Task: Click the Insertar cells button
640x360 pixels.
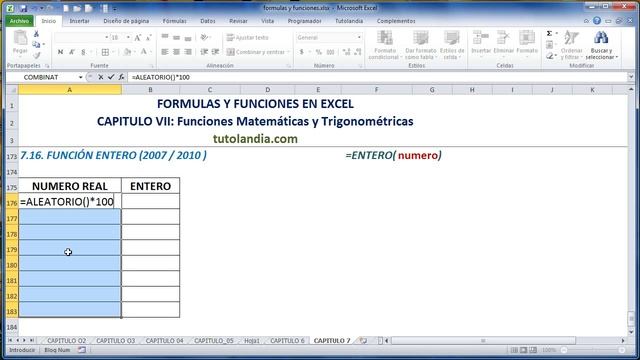Action: [481, 44]
